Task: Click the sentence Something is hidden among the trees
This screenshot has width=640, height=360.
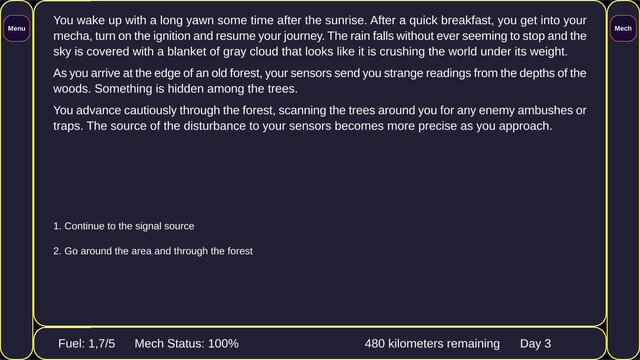Action: point(196,89)
